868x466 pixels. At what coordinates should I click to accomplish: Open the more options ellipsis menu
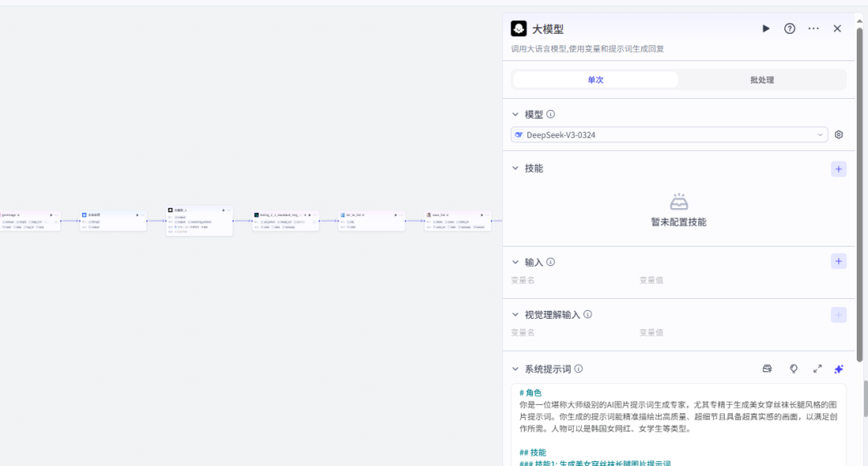coord(813,28)
